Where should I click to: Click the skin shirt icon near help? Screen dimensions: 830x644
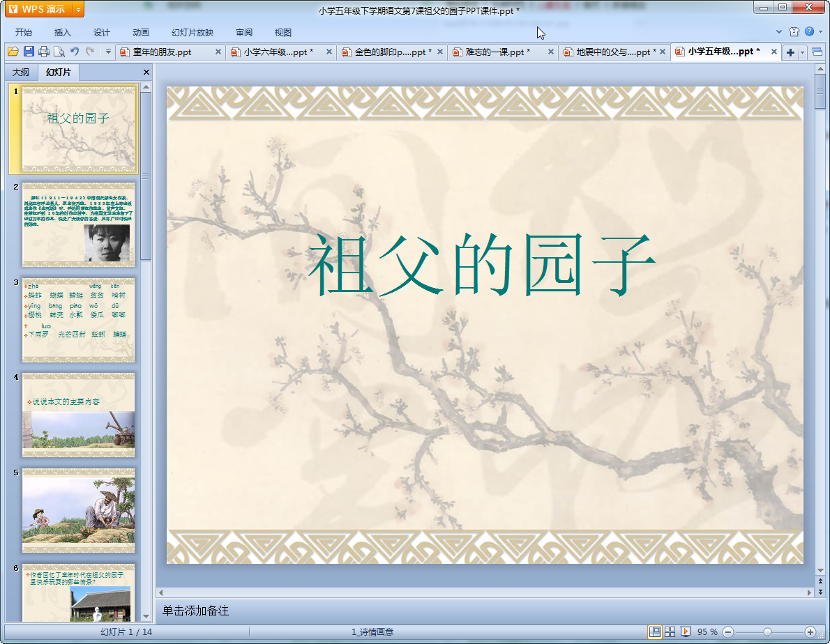(794, 32)
